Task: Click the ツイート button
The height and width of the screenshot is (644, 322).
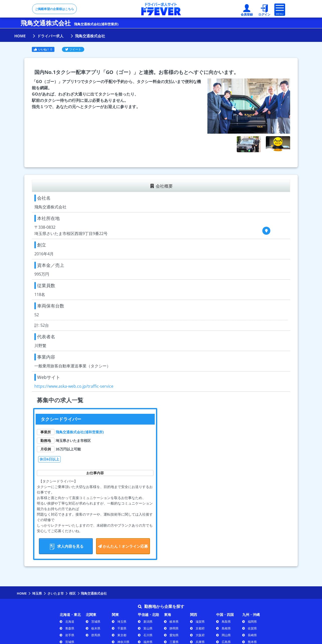Action: (73, 49)
